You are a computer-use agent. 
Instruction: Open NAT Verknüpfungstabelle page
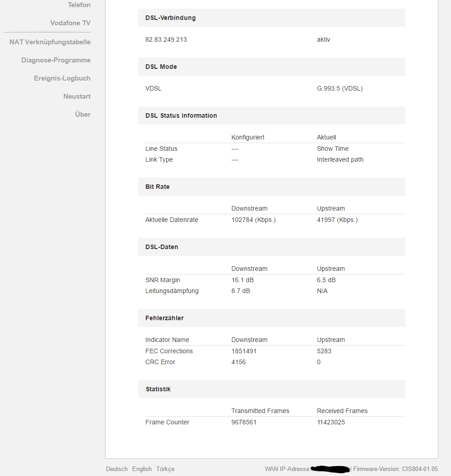point(50,42)
